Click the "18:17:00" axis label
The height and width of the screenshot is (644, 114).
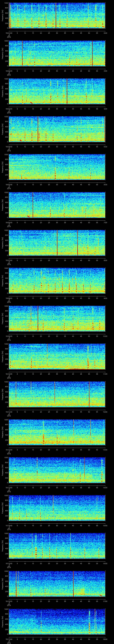(9, 639)
